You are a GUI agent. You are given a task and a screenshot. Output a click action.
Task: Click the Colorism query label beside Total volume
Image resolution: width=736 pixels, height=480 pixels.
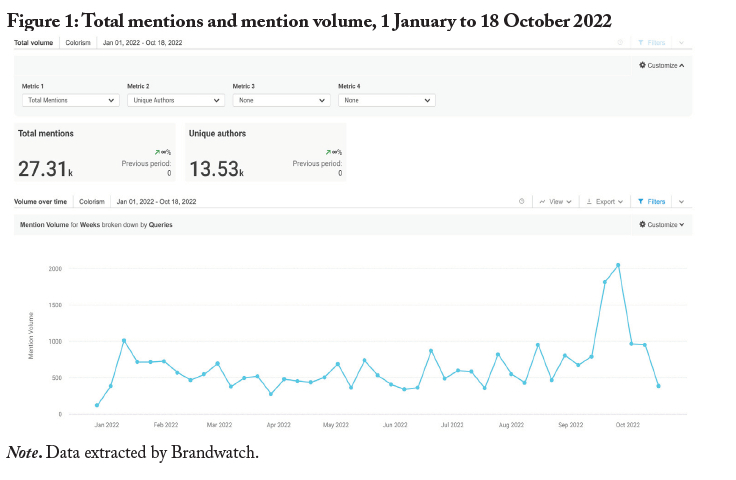coord(78,43)
